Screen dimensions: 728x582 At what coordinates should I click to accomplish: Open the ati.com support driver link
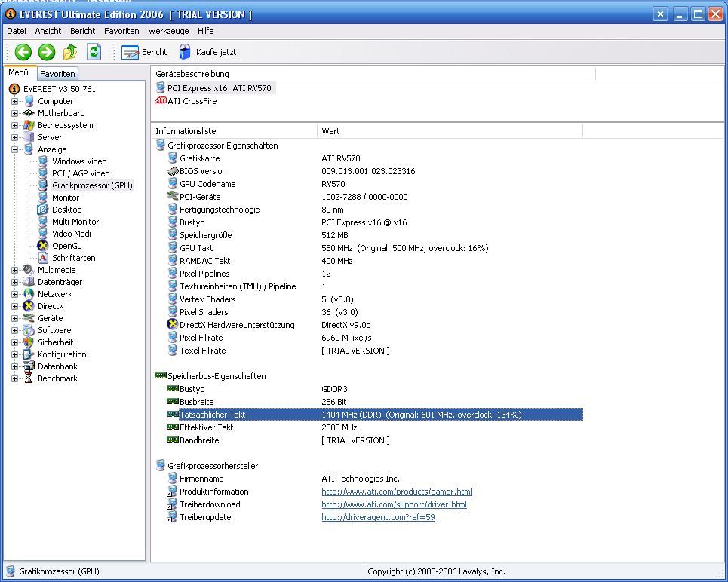pyautogui.click(x=394, y=504)
